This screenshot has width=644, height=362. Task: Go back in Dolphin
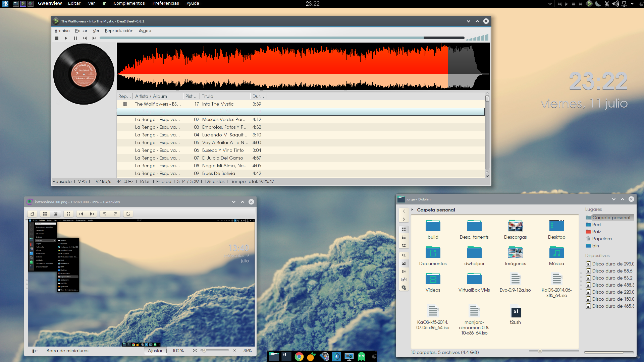pyautogui.click(x=404, y=212)
